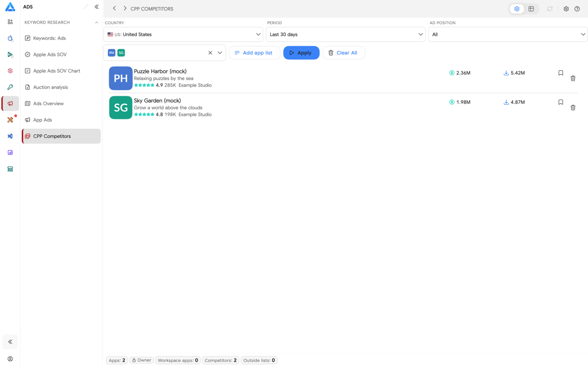Image resolution: width=588 pixels, height=367 pixels.
Task: Open the settings gear beside the help icon
Action: [x=566, y=9]
